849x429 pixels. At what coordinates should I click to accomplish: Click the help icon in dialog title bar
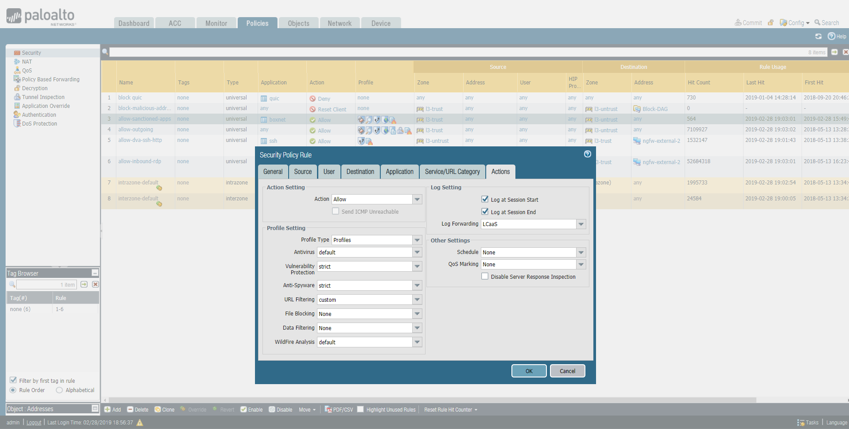pyautogui.click(x=587, y=154)
